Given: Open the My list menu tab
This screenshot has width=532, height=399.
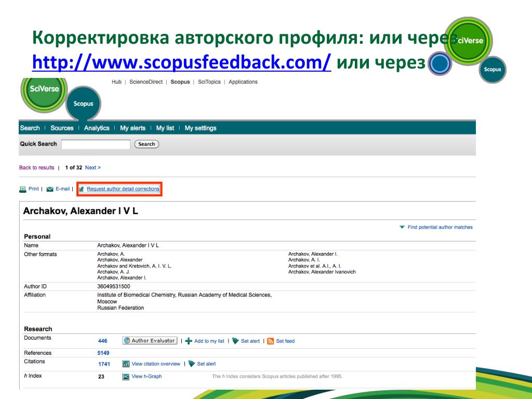Looking at the screenshot, I should tap(165, 128).
